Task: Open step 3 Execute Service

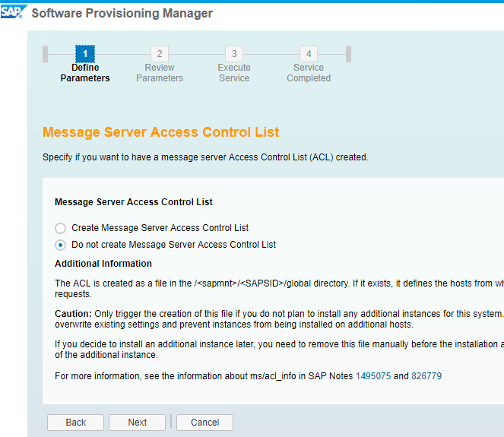Action: point(234,54)
